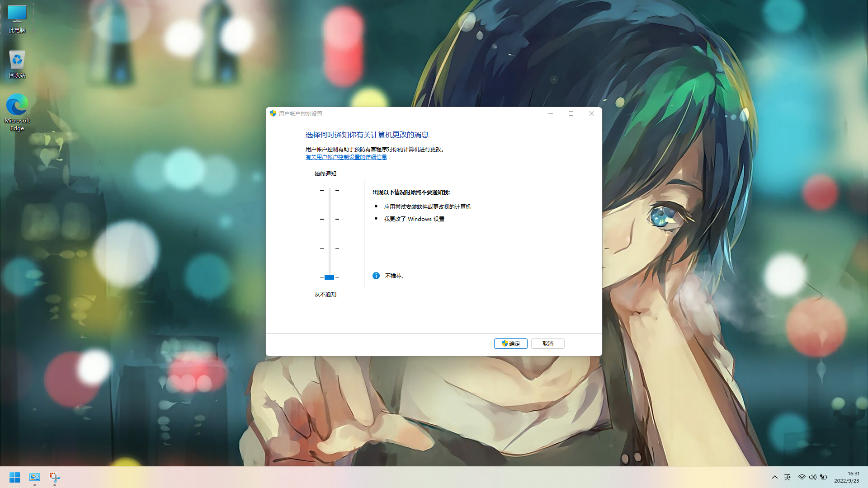Set slider to the second notch level
Viewport: 868px width, 488px height.
click(330, 219)
